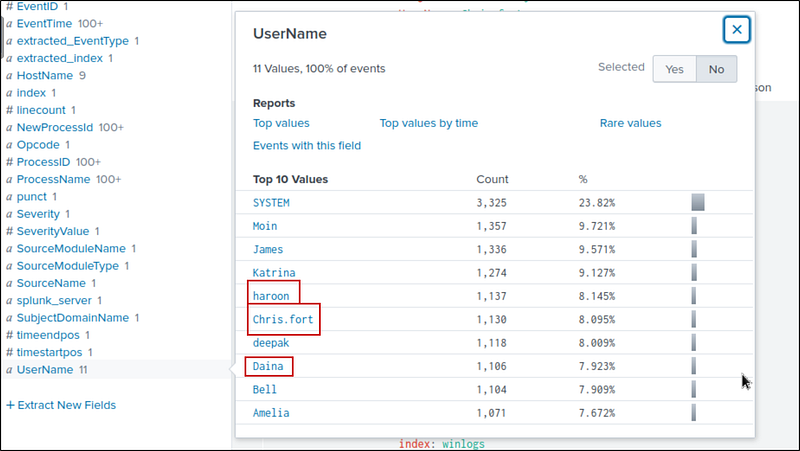Viewport: 800px width, 451px height.
Task: Click Events with this field link
Action: pyautogui.click(x=307, y=146)
